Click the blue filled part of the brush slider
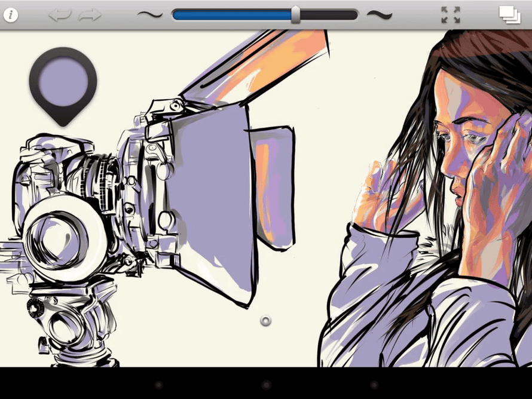This screenshot has height=399, width=532. tap(233, 15)
